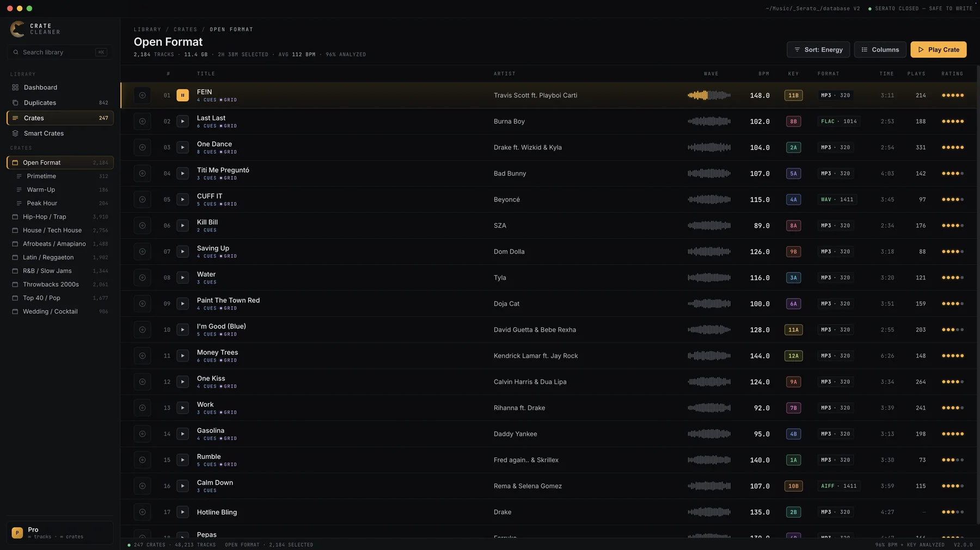Image resolution: width=980 pixels, height=550 pixels.
Task: Open the Sort: Energy dropdown
Action: point(818,50)
